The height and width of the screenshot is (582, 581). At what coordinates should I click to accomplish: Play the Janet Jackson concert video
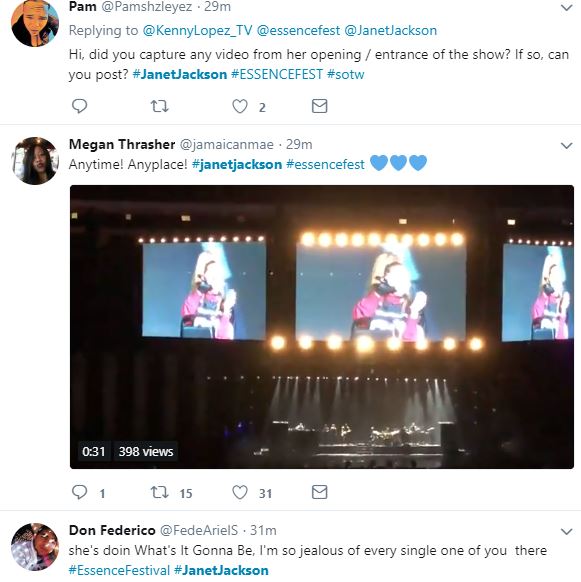coord(322,327)
